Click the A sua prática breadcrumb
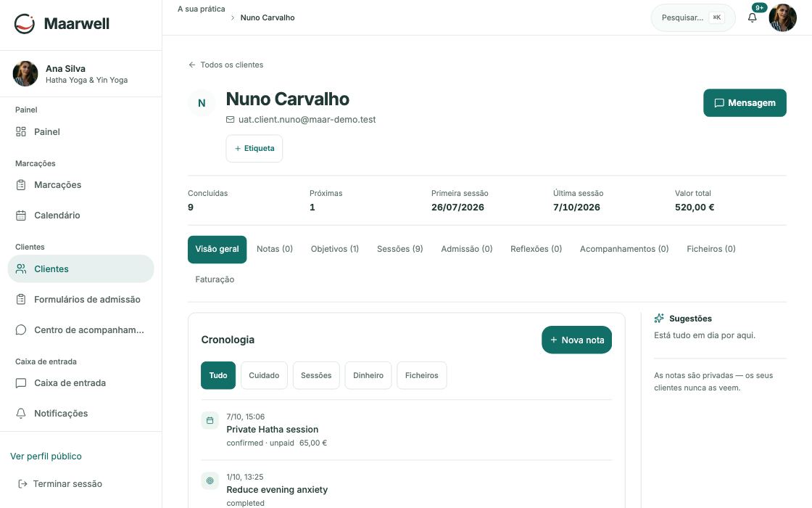 (x=202, y=9)
